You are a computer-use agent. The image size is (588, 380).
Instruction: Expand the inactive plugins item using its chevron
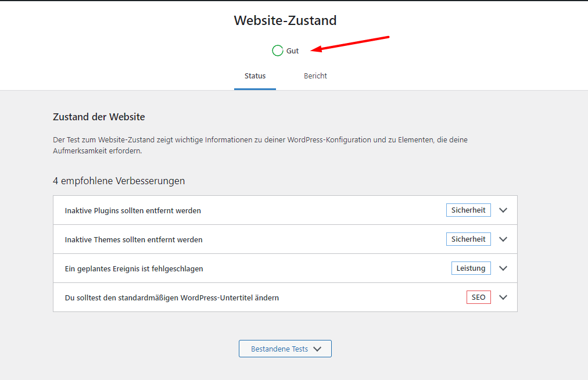pyautogui.click(x=503, y=210)
